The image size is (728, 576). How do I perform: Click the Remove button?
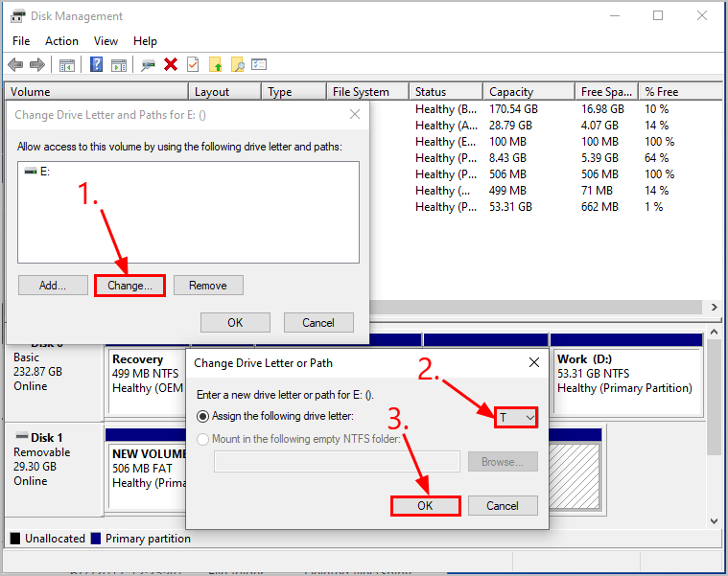coord(208,286)
